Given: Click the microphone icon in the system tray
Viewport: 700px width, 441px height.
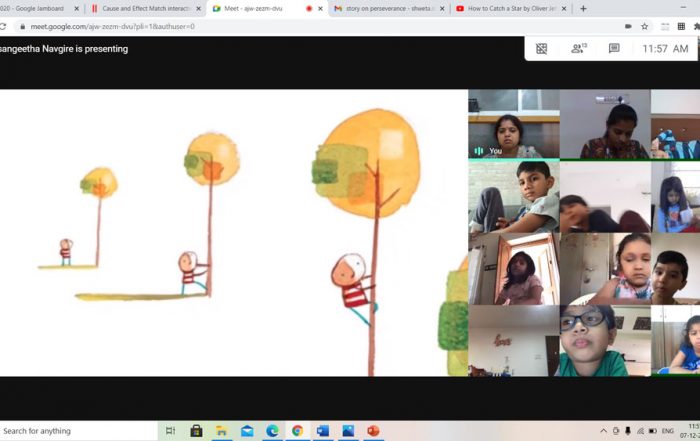Looking at the screenshot, I should tap(628, 431).
